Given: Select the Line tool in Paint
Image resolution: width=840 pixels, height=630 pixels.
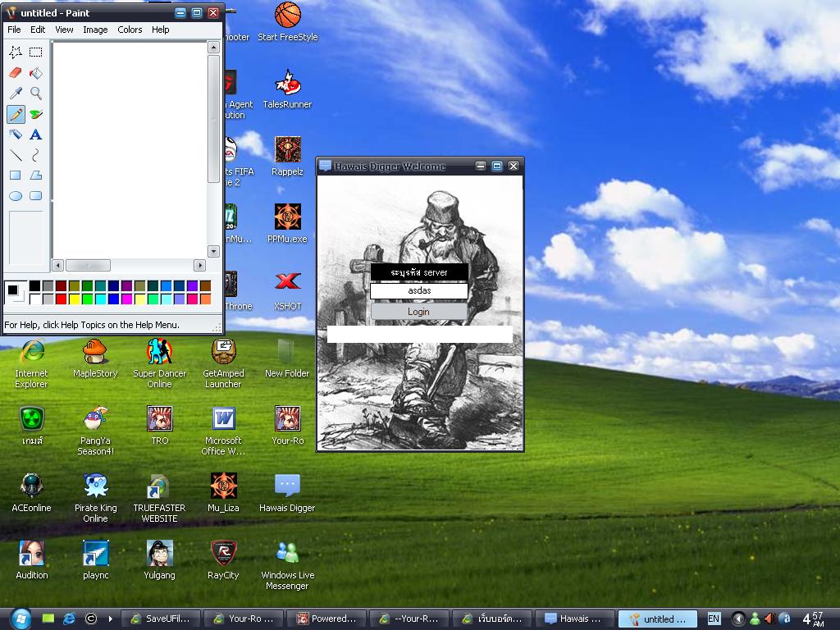Looking at the screenshot, I should click(16, 155).
